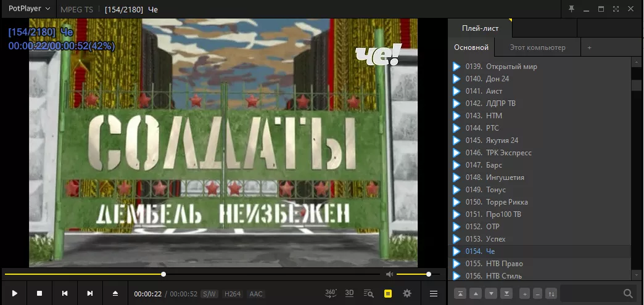Open the hamburger menu in the control bar
644x305 pixels.
click(x=433, y=293)
